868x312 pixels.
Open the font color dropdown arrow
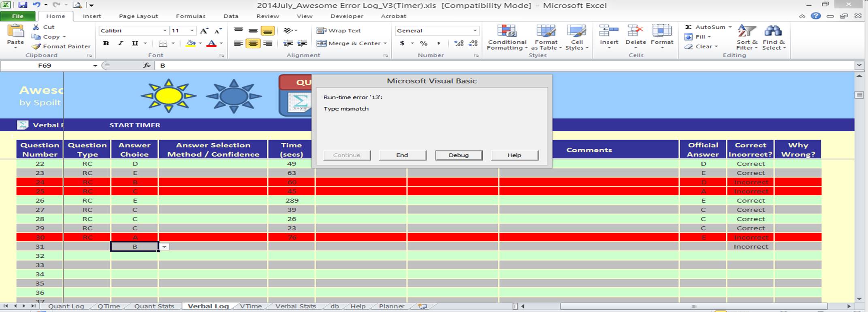(x=221, y=43)
